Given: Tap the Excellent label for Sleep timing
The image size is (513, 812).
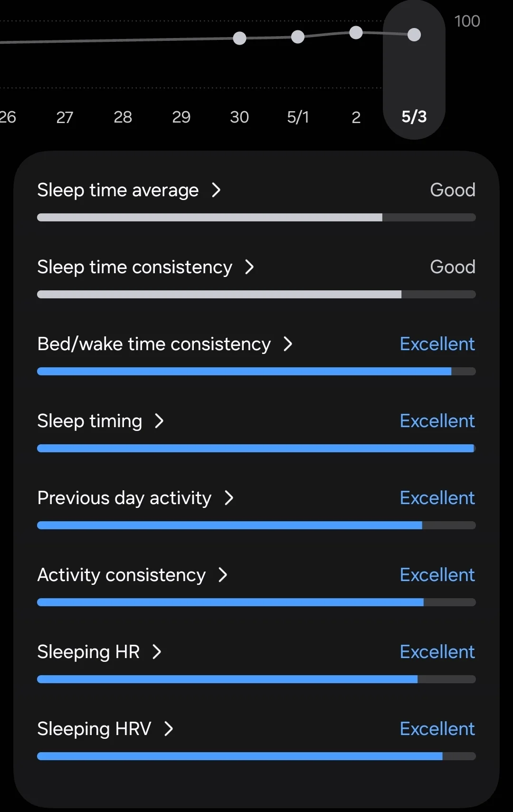Looking at the screenshot, I should tap(437, 420).
